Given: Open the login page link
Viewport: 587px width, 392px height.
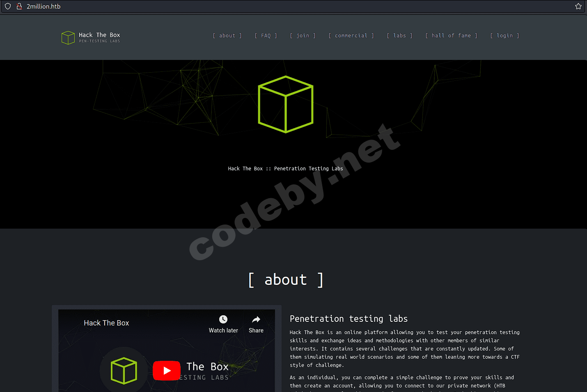Looking at the screenshot, I should (504, 36).
